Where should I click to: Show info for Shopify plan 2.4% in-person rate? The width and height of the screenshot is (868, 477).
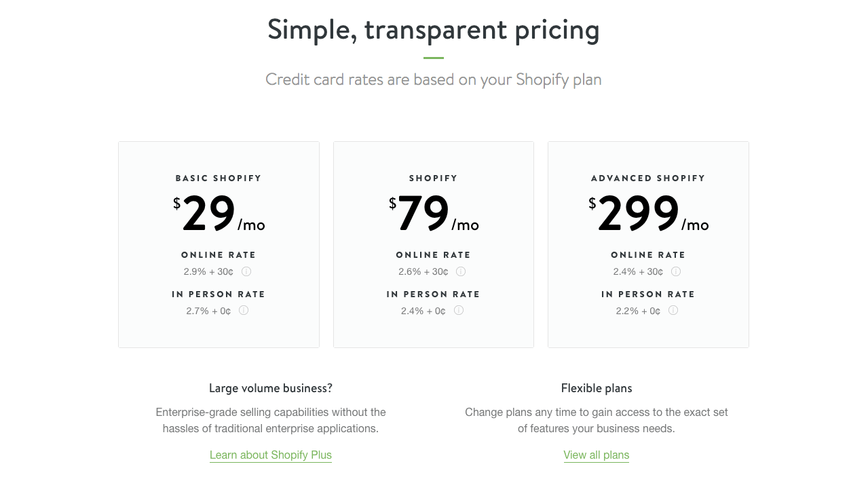pos(459,310)
